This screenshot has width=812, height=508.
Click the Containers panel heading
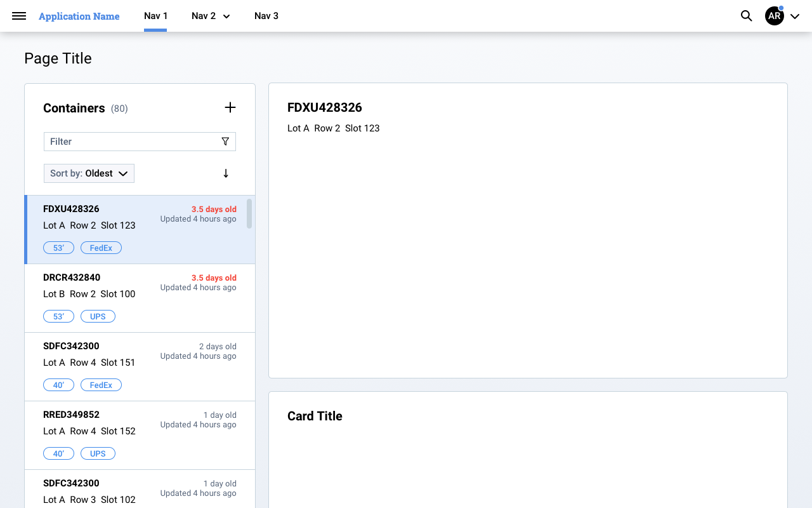[74, 108]
